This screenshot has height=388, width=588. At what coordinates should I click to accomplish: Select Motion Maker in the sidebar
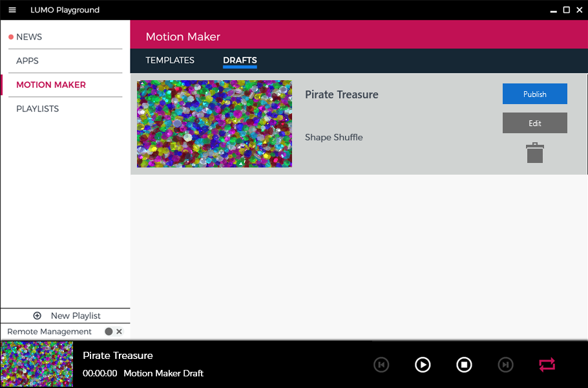(51, 85)
